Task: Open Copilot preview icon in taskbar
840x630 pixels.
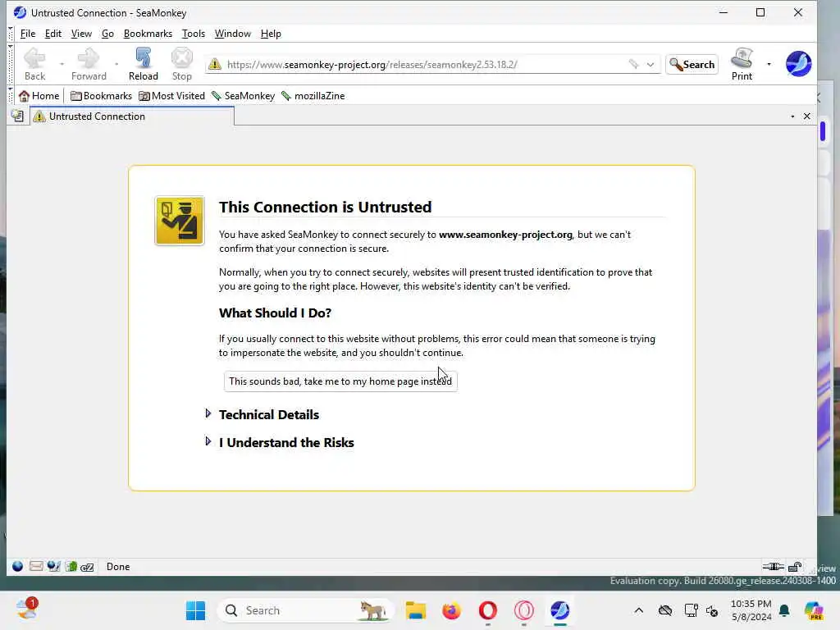Action: click(813, 610)
